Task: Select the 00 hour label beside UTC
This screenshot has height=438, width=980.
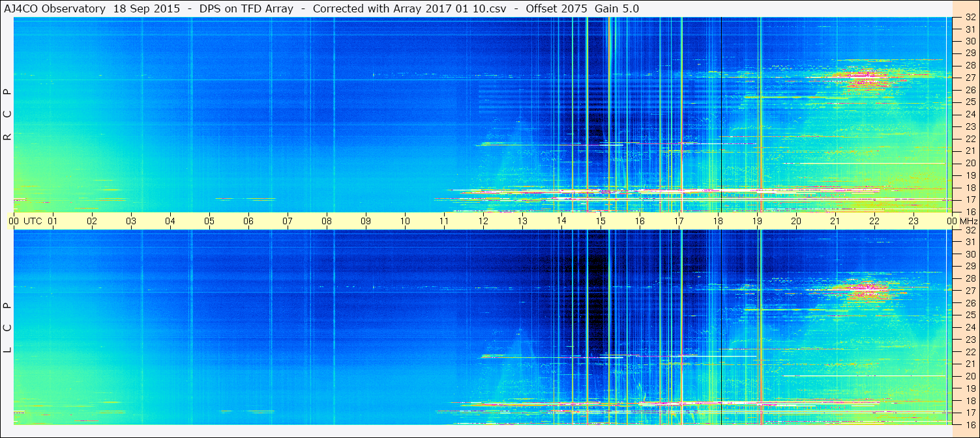Action: click(x=13, y=222)
